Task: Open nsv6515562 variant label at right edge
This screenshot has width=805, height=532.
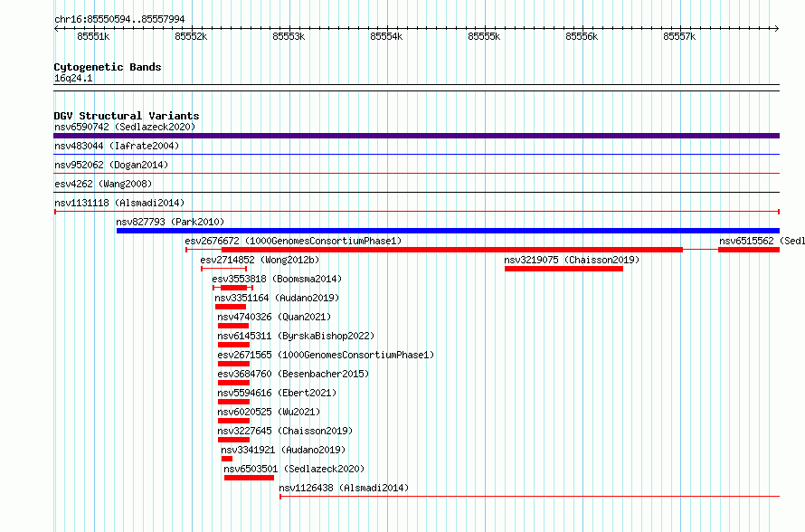Action: click(x=762, y=241)
